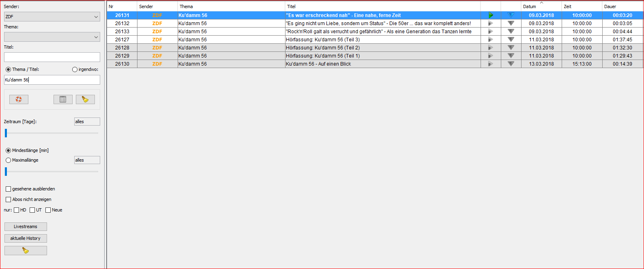
Task: Select the irgendwo radio button
Action: click(75, 70)
